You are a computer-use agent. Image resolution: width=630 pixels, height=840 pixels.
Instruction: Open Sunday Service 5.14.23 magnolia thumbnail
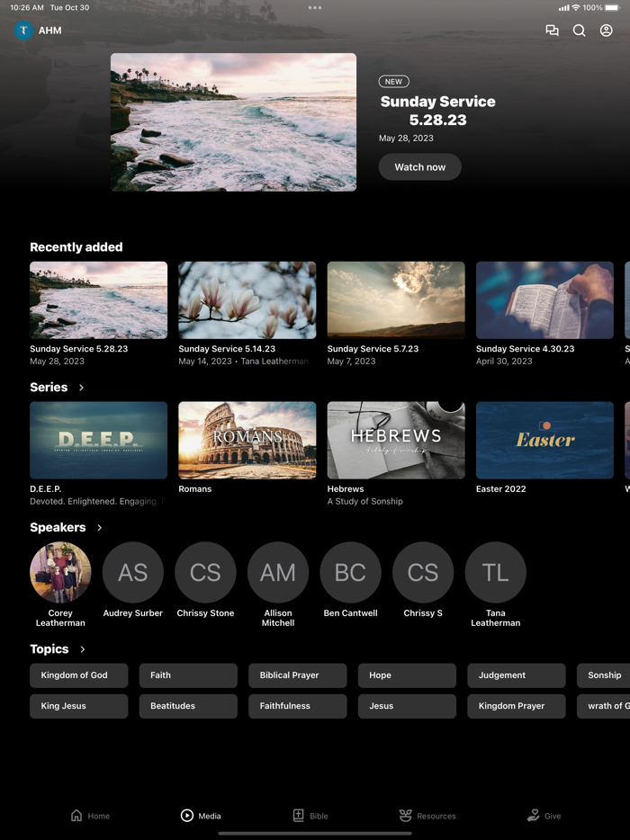click(x=247, y=300)
